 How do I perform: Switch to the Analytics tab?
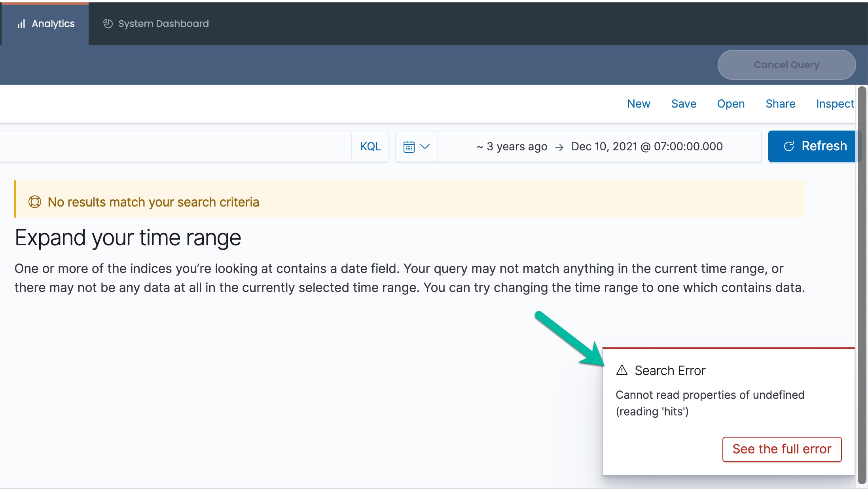tap(45, 24)
